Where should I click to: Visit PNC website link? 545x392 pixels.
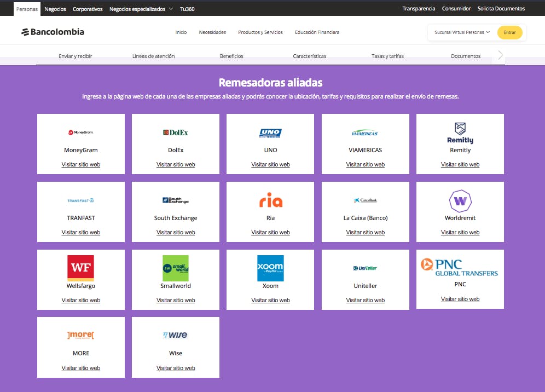[x=460, y=299]
